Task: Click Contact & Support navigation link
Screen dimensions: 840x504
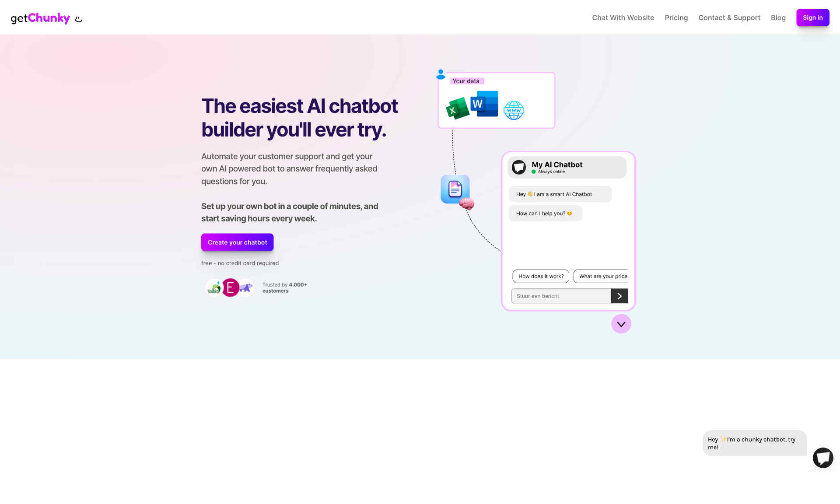Action: click(729, 17)
